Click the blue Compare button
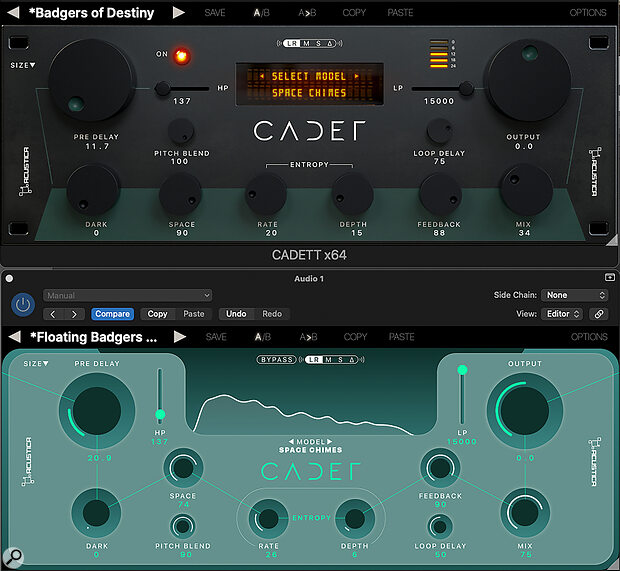 point(112,314)
